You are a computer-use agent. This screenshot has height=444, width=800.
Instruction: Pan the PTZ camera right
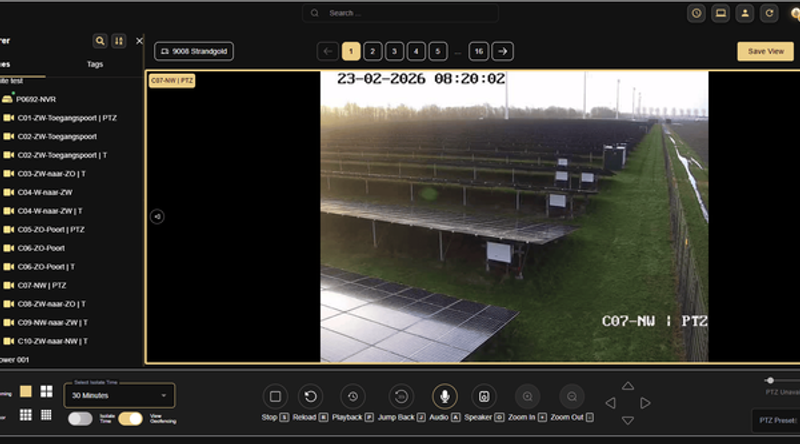pyautogui.click(x=645, y=403)
